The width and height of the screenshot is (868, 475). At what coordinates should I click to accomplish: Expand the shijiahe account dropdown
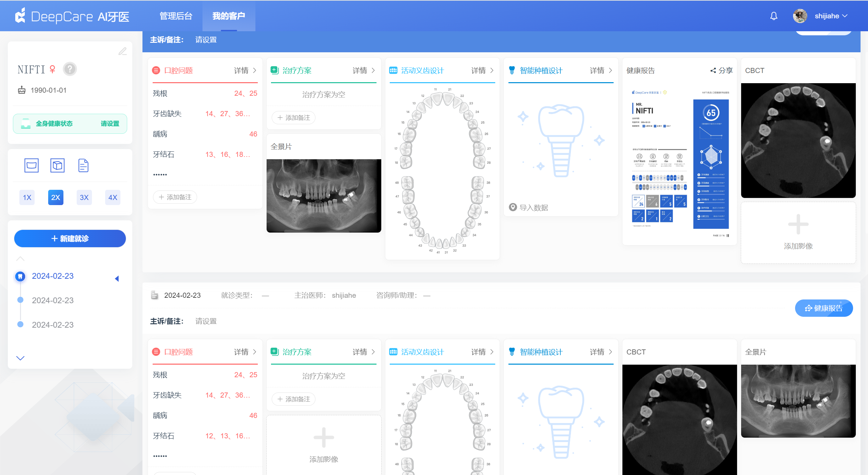831,16
